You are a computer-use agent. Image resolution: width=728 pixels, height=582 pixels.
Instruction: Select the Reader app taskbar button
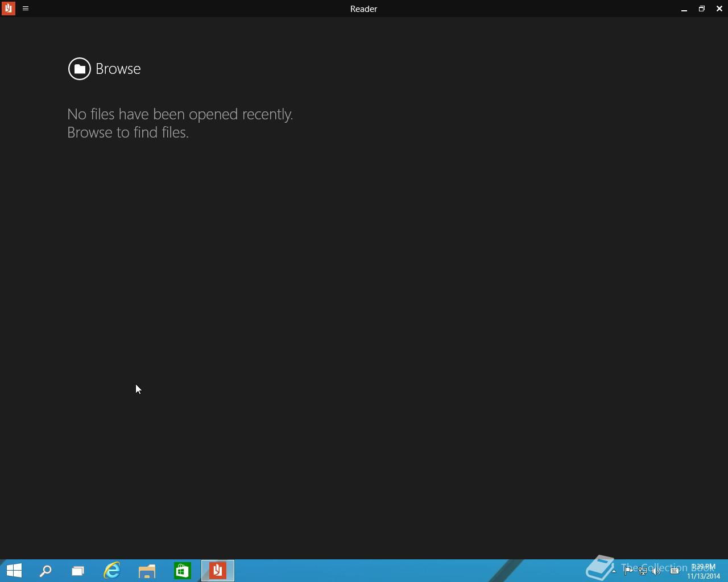(x=218, y=571)
